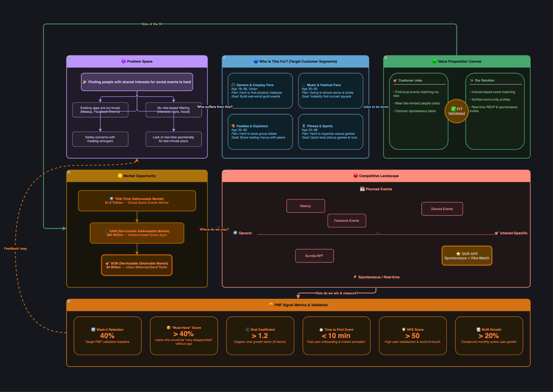Collapse the Who Is This For container

coord(224,58)
